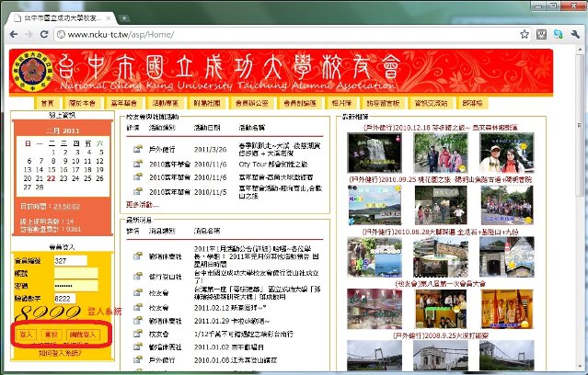Open detail icon for the 2011.02.12 news row

tap(138, 308)
